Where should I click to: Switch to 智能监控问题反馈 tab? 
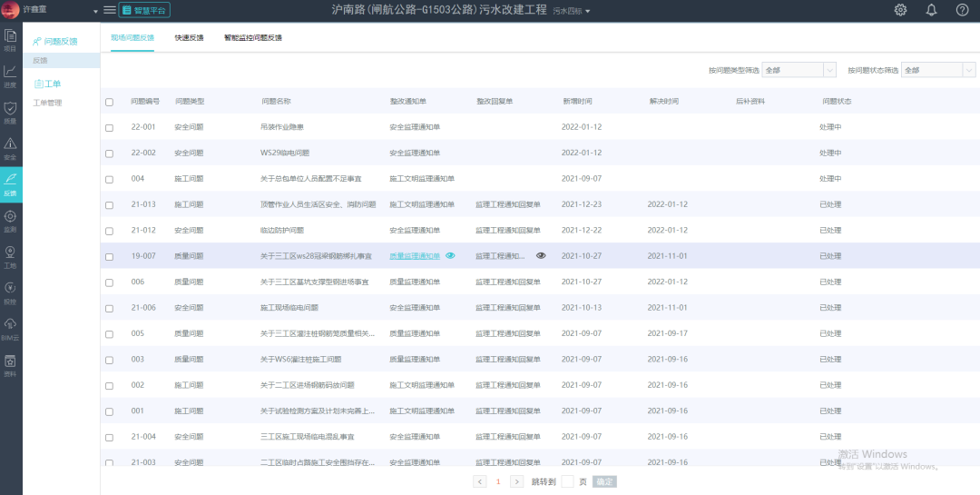tap(253, 37)
